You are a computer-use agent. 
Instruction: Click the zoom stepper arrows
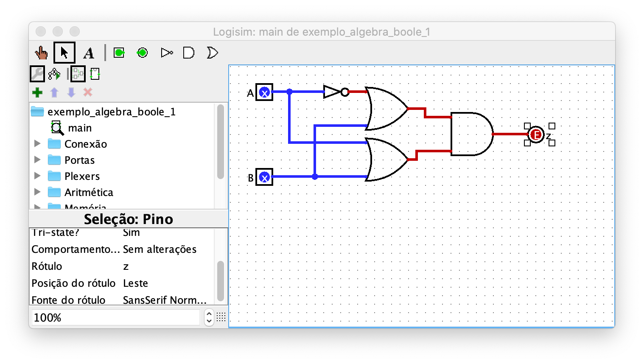[x=209, y=317]
